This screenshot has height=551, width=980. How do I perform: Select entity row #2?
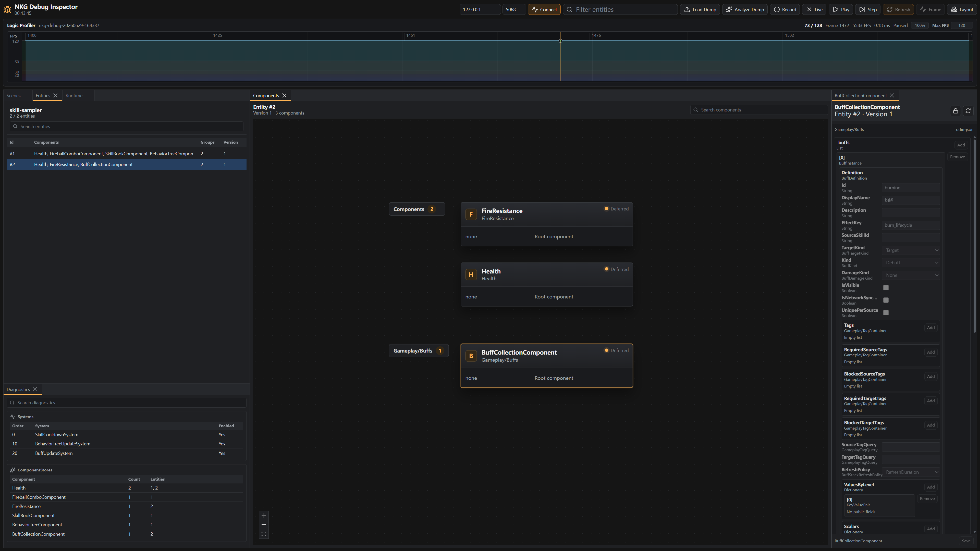tap(126, 164)
